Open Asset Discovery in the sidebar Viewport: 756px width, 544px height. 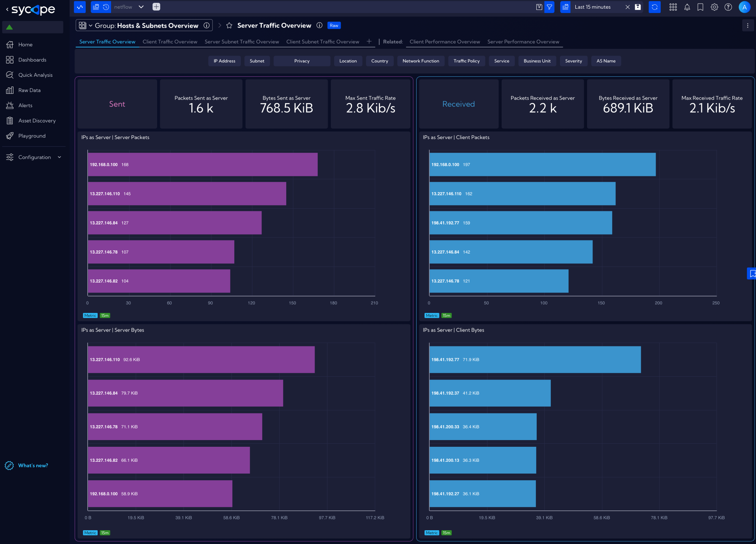click(x=37, y=120)
